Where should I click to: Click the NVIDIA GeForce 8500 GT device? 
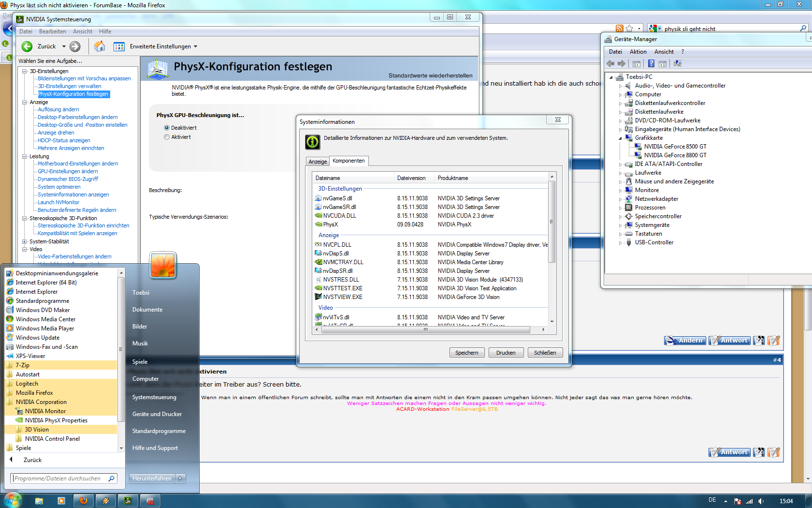click(675, 147)
